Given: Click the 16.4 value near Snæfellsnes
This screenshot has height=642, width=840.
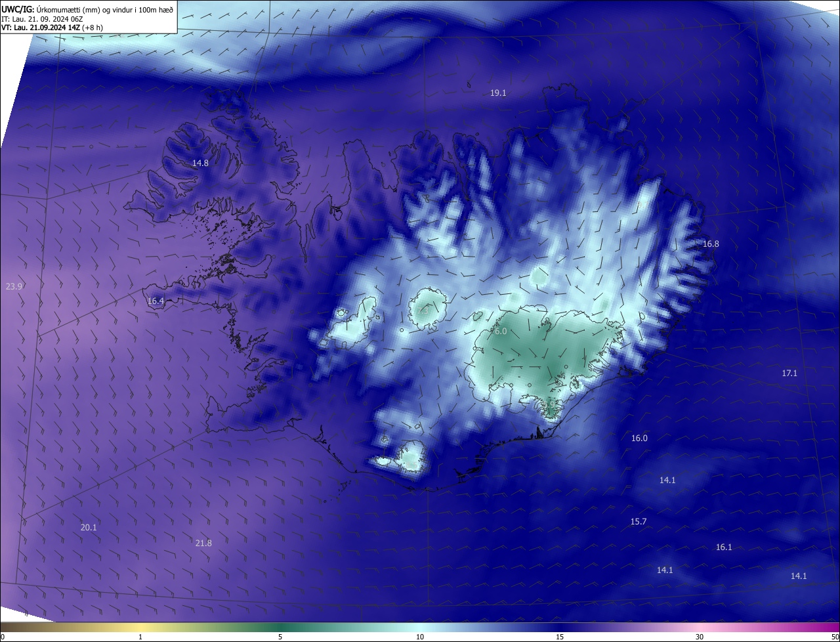Looking at the screenshot, I should pos(156,301).
